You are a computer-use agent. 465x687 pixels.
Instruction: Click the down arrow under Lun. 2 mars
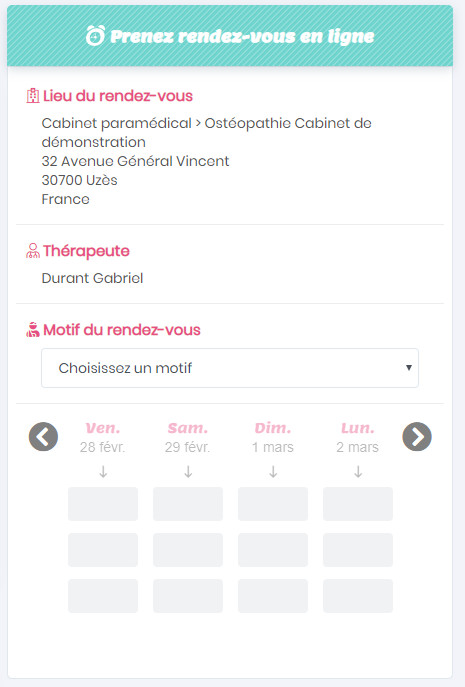pyautogui.click(x=358, y=472)
